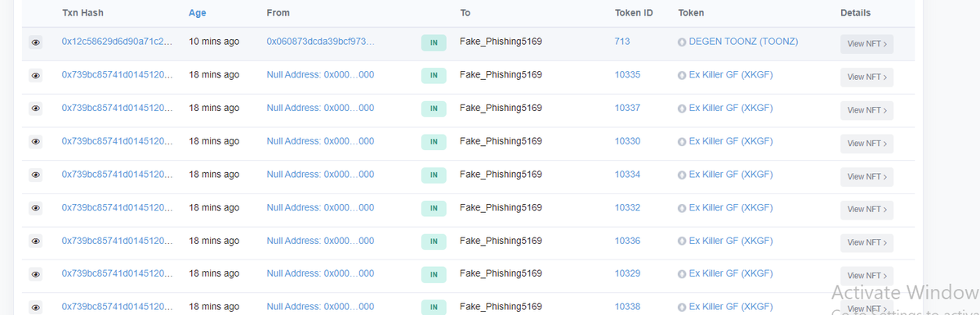Viewport: 980px width, 315px height.
Task: Click View NFT for token 10329
Action: point(866,276)
